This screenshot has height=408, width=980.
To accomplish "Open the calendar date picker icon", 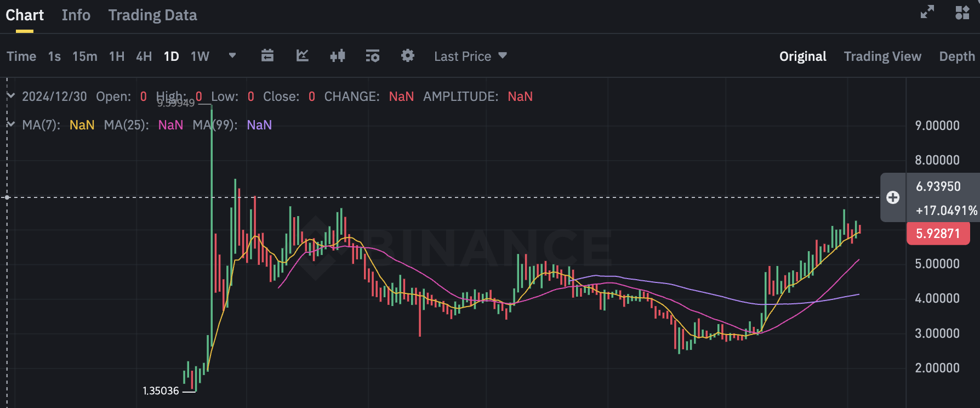I will pyautogui.click(x=267, y=55).
